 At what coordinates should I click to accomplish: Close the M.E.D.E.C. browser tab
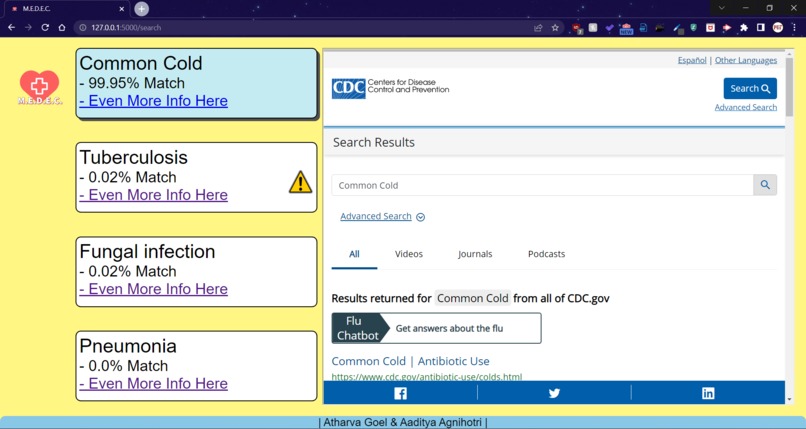click(x=122, y=9)
